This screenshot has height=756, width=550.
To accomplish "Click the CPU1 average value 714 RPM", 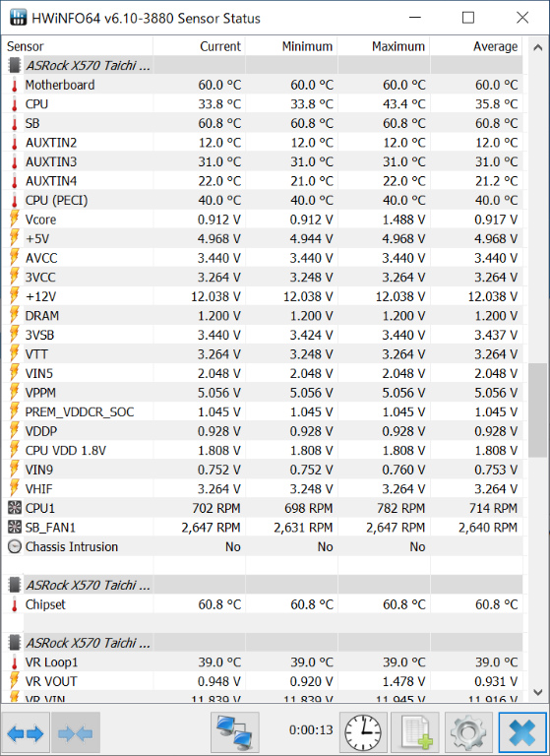I will (x=493, y=508).
